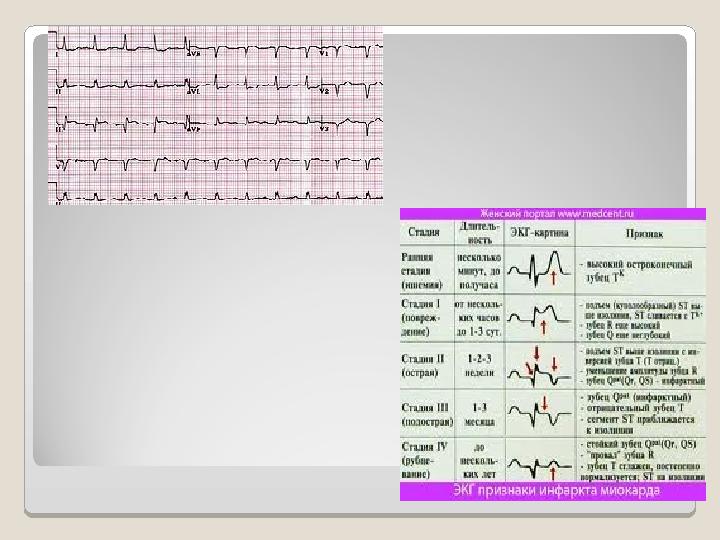Click the 'V1' lead label on ECG

[324, 54]
